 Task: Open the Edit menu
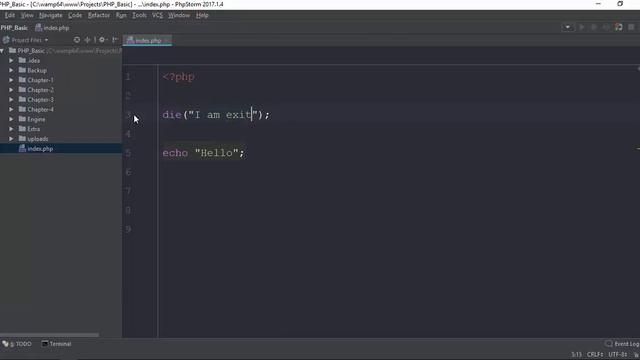click(x=10, y=15)
